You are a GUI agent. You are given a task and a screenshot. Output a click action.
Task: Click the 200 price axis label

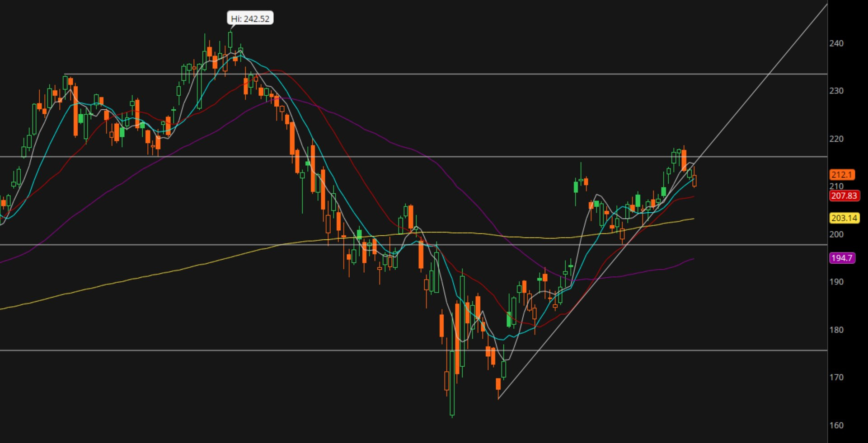pyautogui.click(x=836, y=234)
